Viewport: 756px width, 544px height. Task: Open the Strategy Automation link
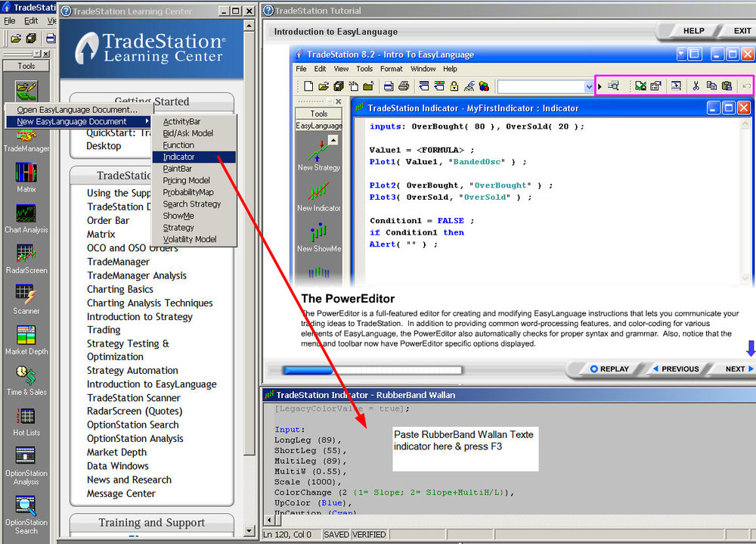[132, 371]
